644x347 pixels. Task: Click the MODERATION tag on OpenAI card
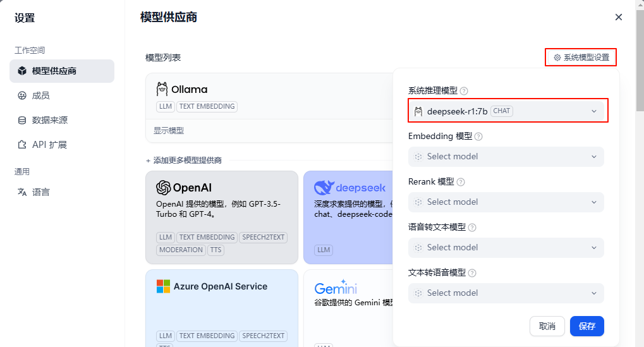click(x=181, y=250)
